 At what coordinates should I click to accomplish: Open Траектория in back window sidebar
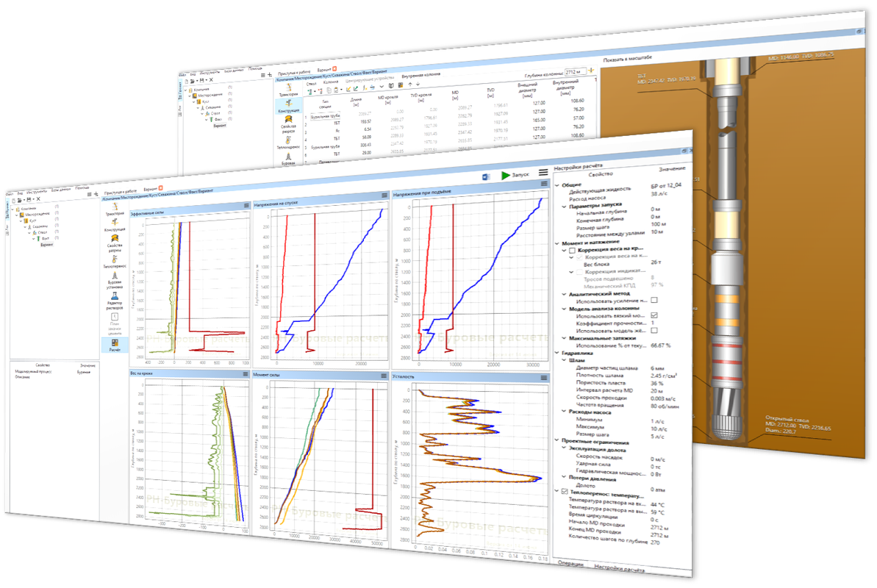pyautogui.click(x=289, y=90)
